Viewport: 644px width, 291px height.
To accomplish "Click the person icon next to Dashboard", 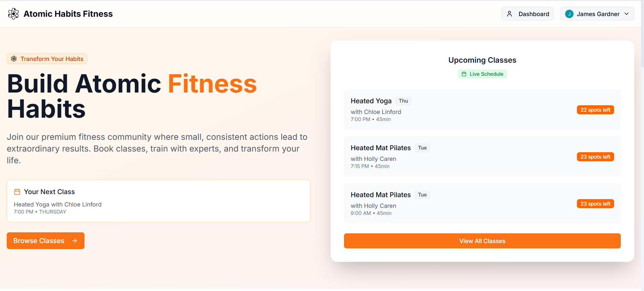I will tap(510, 14).
